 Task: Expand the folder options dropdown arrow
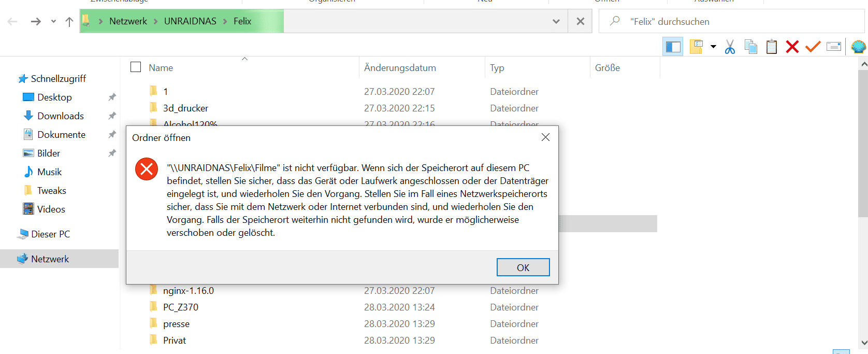pyautogui.click(x=713, y=47)
